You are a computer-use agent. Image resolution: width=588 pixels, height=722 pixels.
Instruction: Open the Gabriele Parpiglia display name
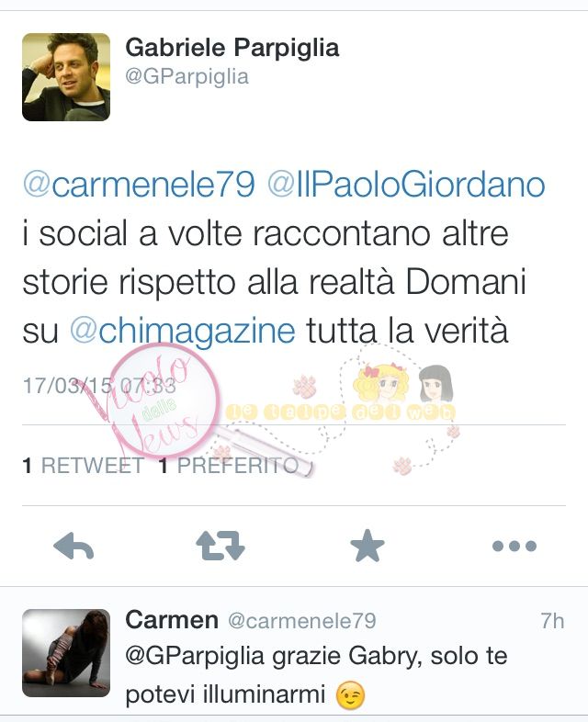(x=232, y=48)
